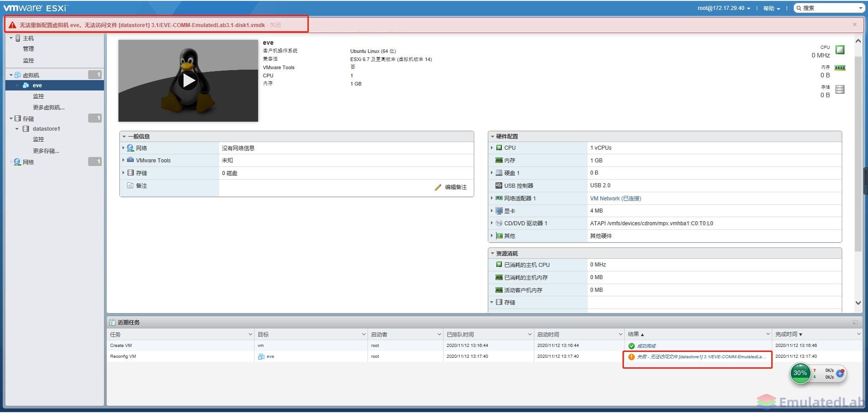
Task: Open 更多存储... in the navigator
Action: coord(46,151)
